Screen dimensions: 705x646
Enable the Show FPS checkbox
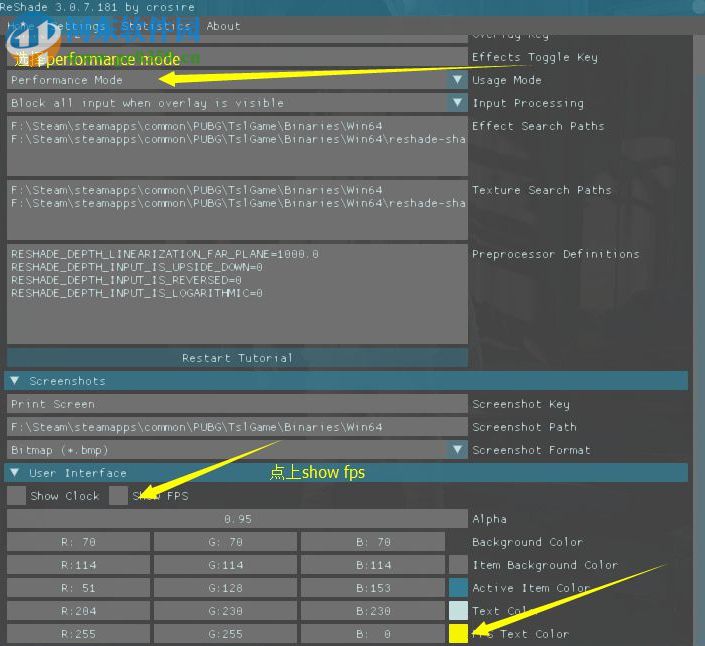118,496
